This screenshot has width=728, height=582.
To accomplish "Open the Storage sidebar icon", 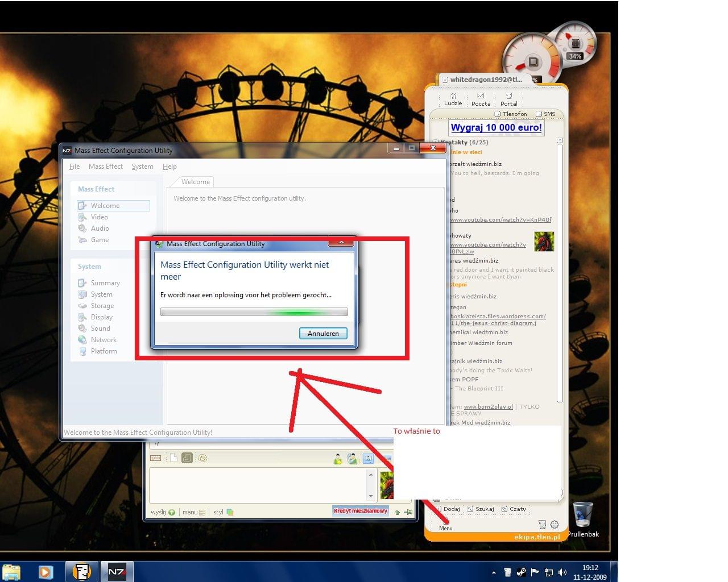I will 82,306.
